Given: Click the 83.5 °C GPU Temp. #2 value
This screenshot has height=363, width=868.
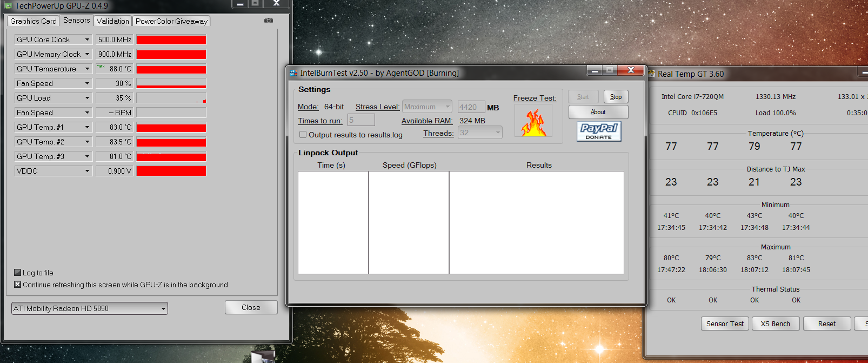Looking at the screenshot, I should (115, 142).
